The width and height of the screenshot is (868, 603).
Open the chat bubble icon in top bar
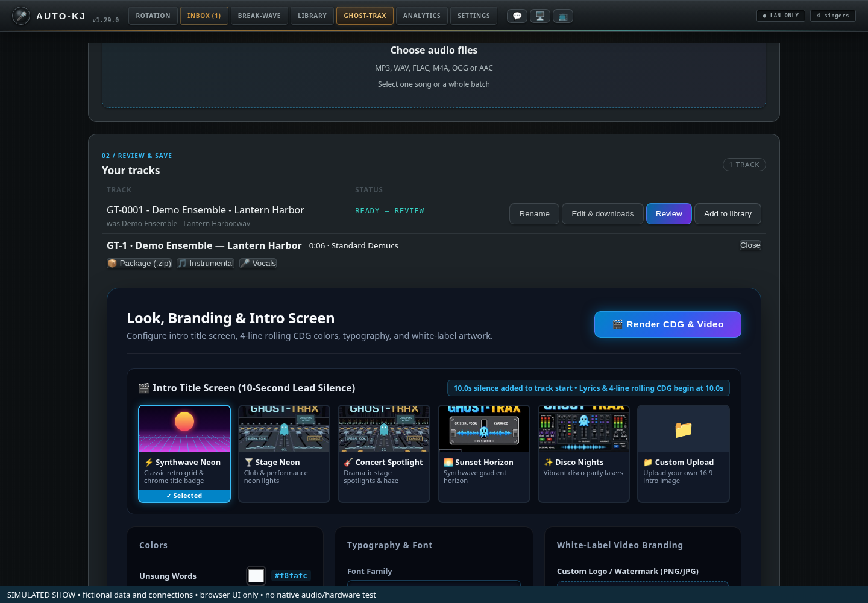(x=517, y=16)
